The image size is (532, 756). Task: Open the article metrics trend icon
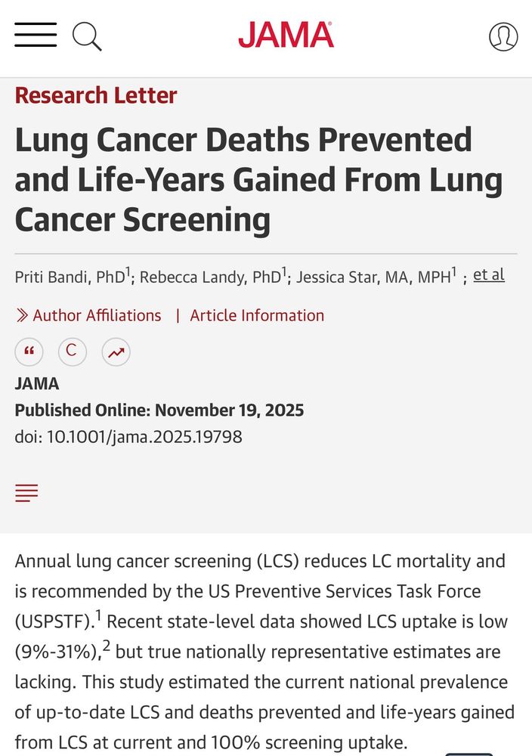pyautogui.click(x=116, y=352)
